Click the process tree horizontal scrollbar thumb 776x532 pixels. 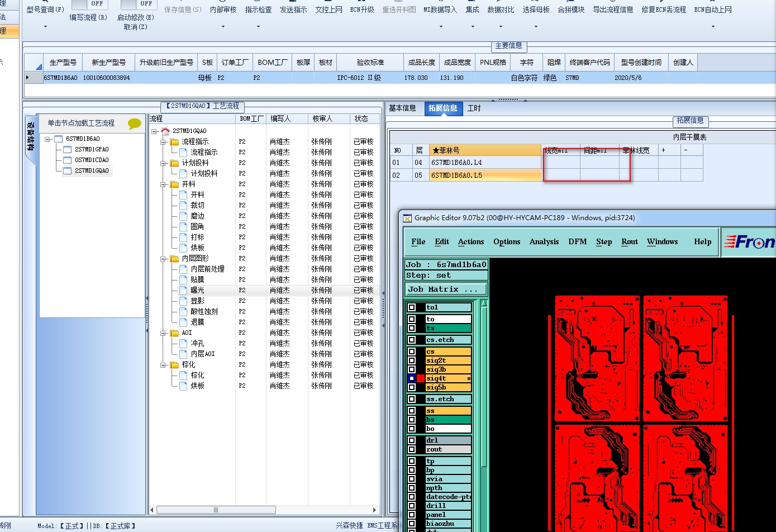(216, 510)
